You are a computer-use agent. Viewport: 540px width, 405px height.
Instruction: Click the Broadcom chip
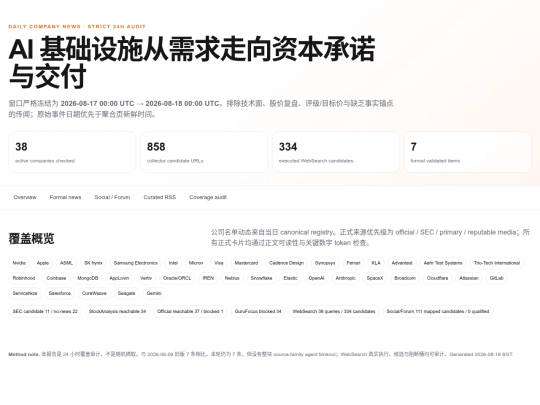(405, 278)
